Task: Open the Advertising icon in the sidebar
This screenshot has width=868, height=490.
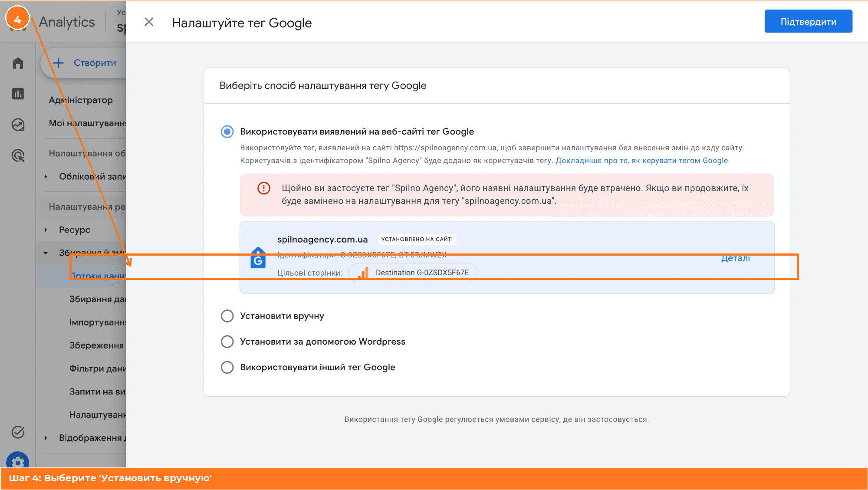Action: (x=18, y=155)
